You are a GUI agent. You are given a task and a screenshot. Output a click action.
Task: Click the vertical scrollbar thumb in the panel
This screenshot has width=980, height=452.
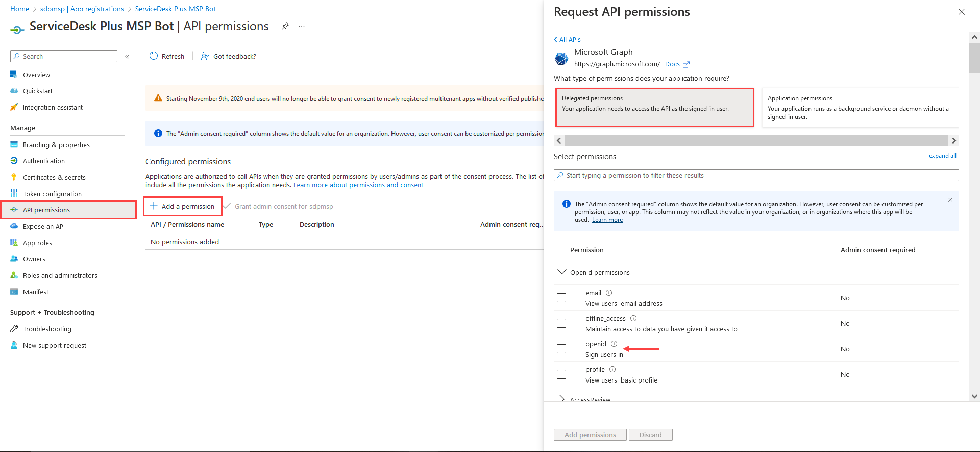tap(974, 57)
